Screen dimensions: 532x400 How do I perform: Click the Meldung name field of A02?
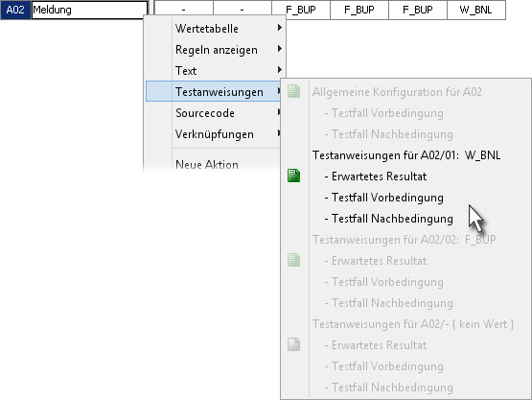89,10
